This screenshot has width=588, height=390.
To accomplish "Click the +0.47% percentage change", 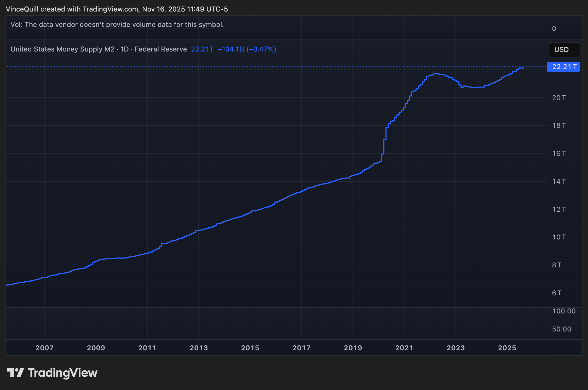I will tap(261, 49).
